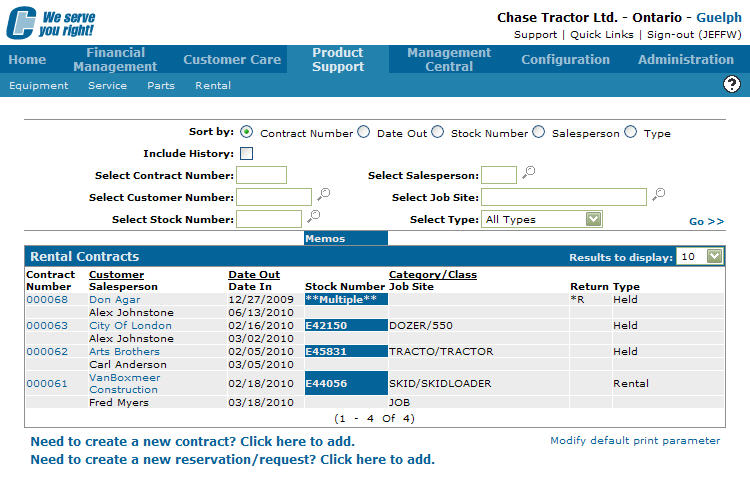Tick the Include History checkbox

click(246, 154)
